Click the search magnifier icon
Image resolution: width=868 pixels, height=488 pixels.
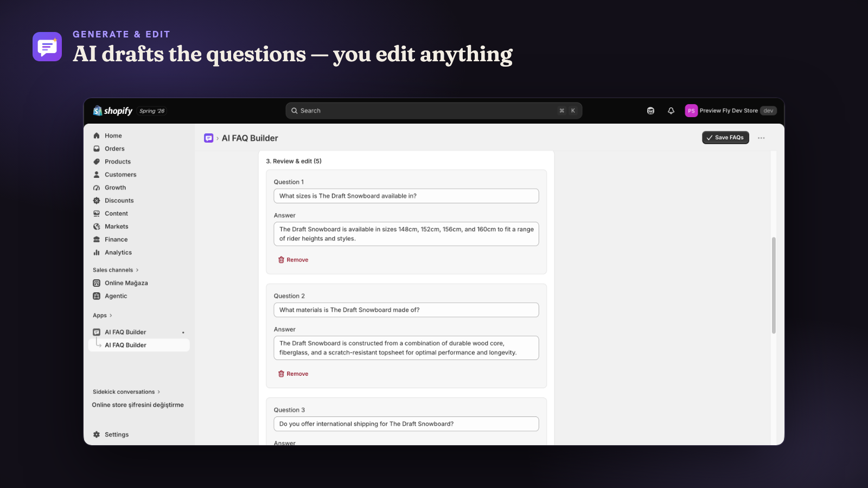[295, 111]
